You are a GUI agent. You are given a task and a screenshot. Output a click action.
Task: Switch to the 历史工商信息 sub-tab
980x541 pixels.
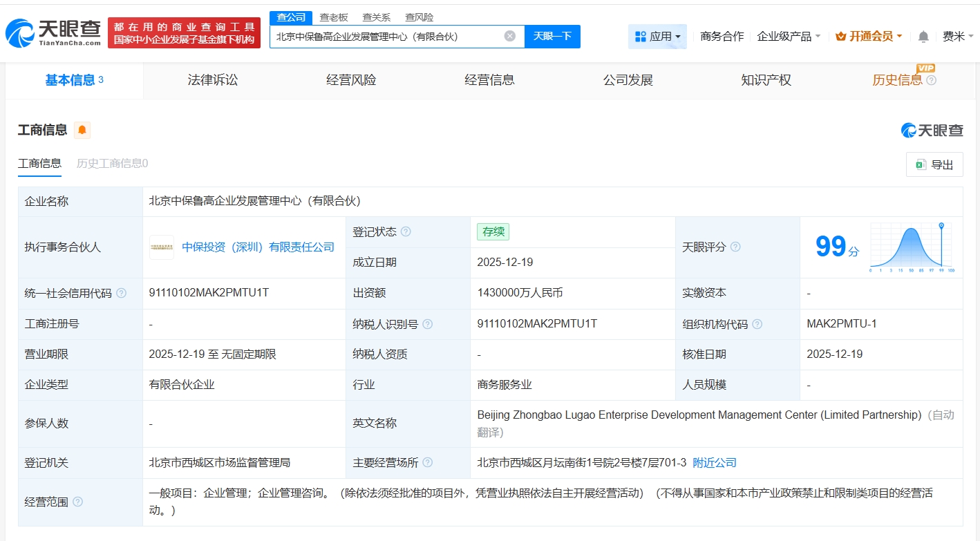(x=112, y=163)
